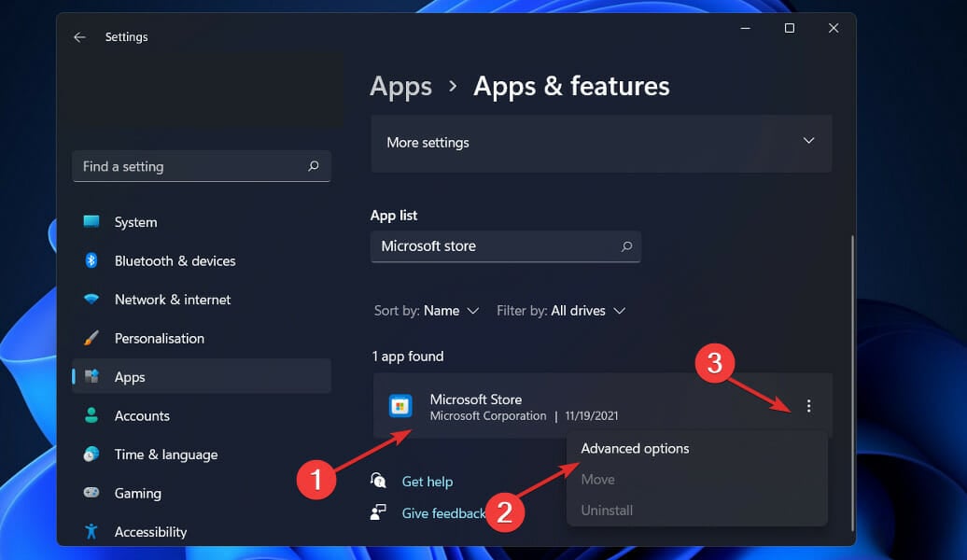Minimize the Settings window
The height and width of the screenshot is (560, 967).
click(745, 28)
